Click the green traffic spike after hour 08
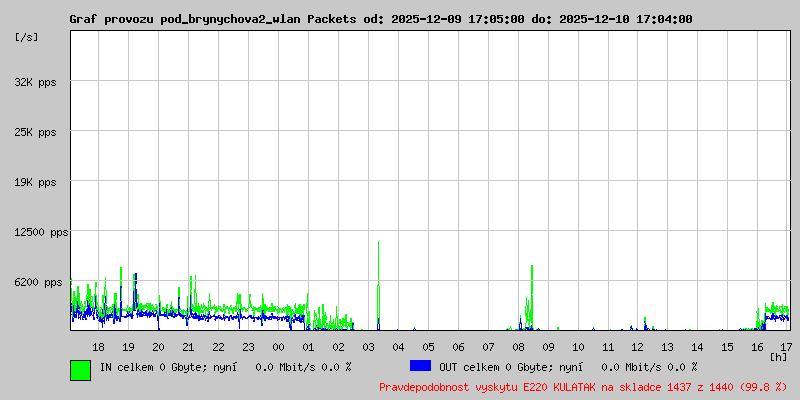Image resolution: width=800 pixels, height=400 pixels. [532, 297]
